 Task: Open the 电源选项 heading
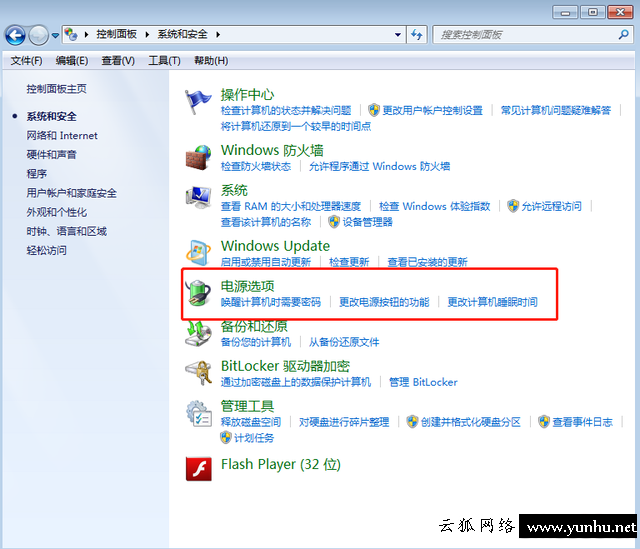click(x=247, y=286)
